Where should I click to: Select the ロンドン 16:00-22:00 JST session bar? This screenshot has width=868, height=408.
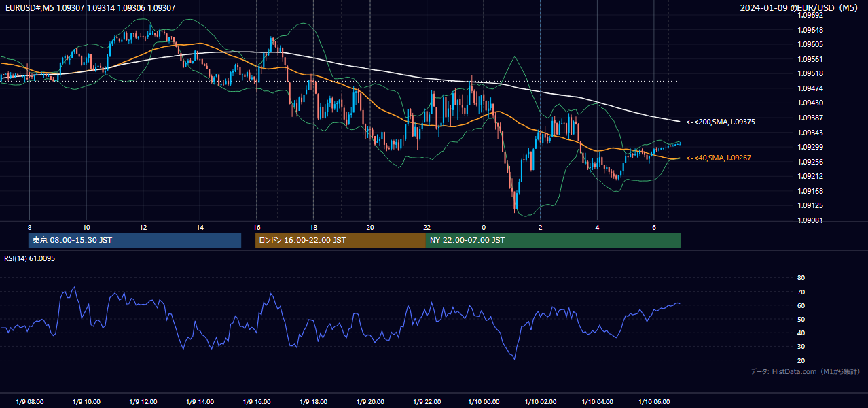point(340,240)
